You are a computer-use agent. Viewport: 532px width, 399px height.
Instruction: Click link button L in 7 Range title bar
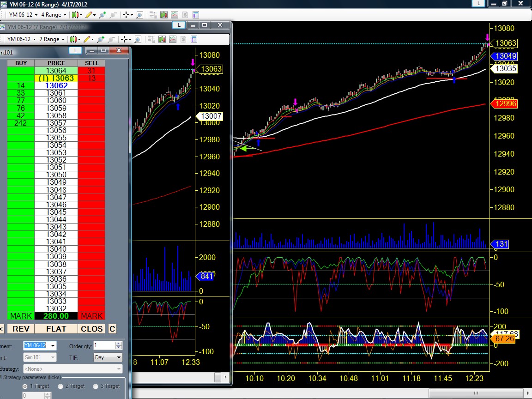[x=179, y=25]
